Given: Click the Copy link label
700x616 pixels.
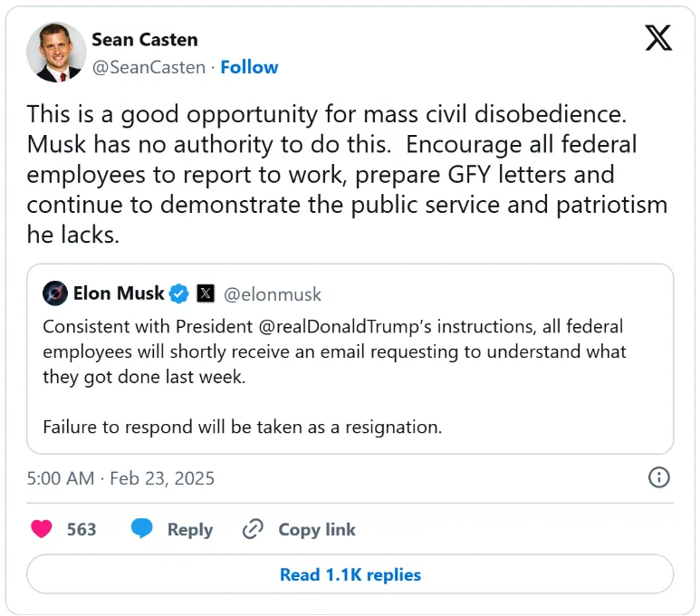Looking at the screenshot, I should pyautogui.click(x=317, y=530).
